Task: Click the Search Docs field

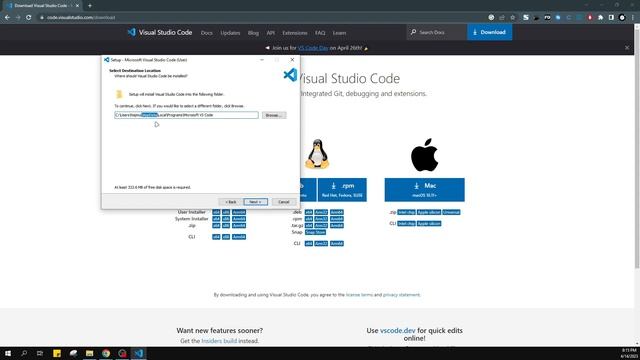Action: click(x=437, y=32)
